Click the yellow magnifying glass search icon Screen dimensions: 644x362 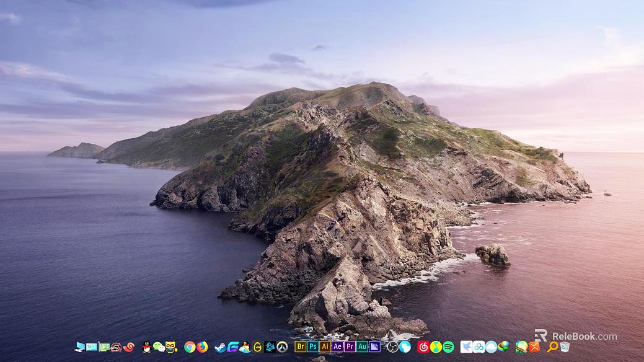click(552, 347)
